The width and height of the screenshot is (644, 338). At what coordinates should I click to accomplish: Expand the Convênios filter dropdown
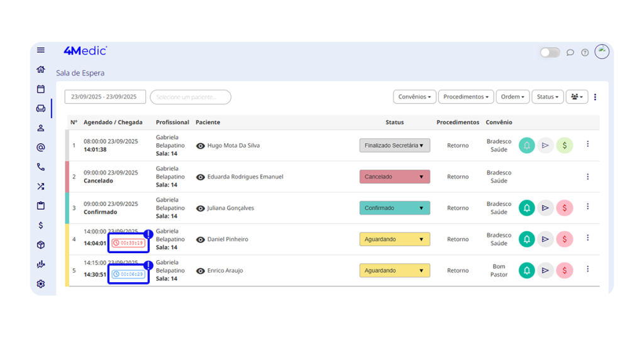click(414, 97)
